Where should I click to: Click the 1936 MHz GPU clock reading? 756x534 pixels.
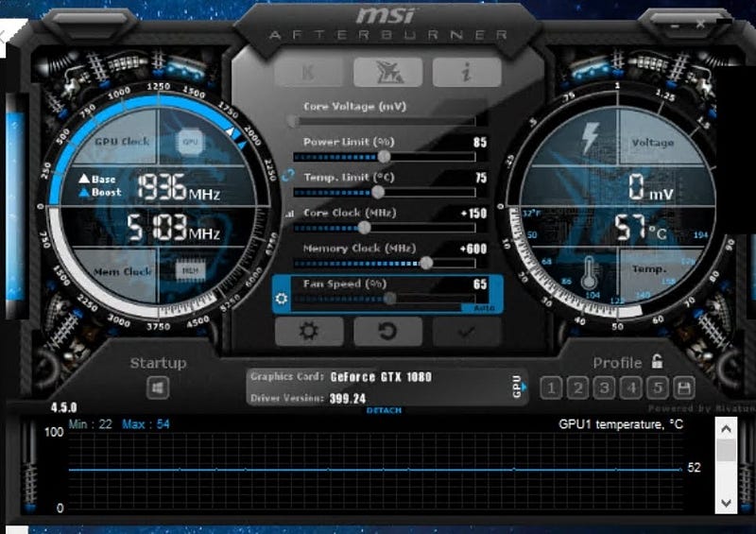tap(179, 188)
